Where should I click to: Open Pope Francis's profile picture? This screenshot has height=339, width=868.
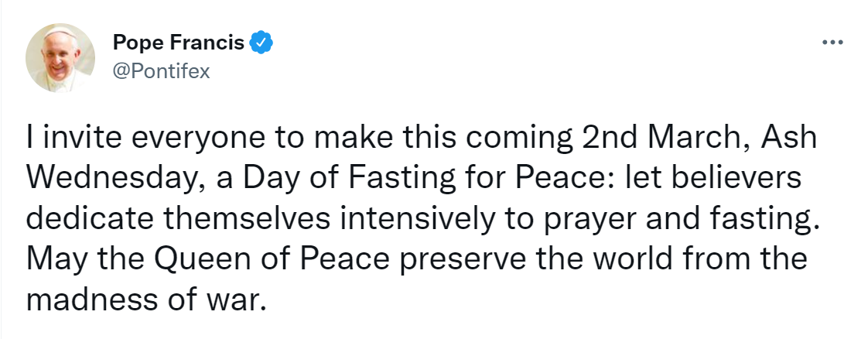(60, 57)
